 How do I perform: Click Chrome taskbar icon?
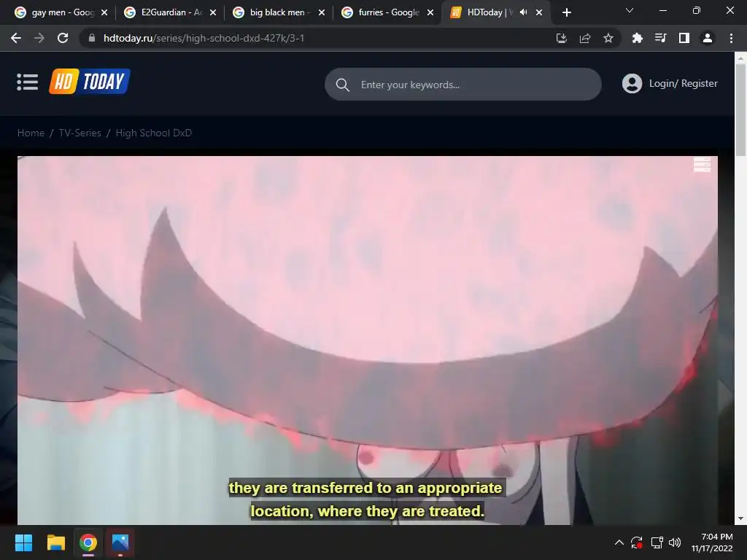click(x=88, y=542)
